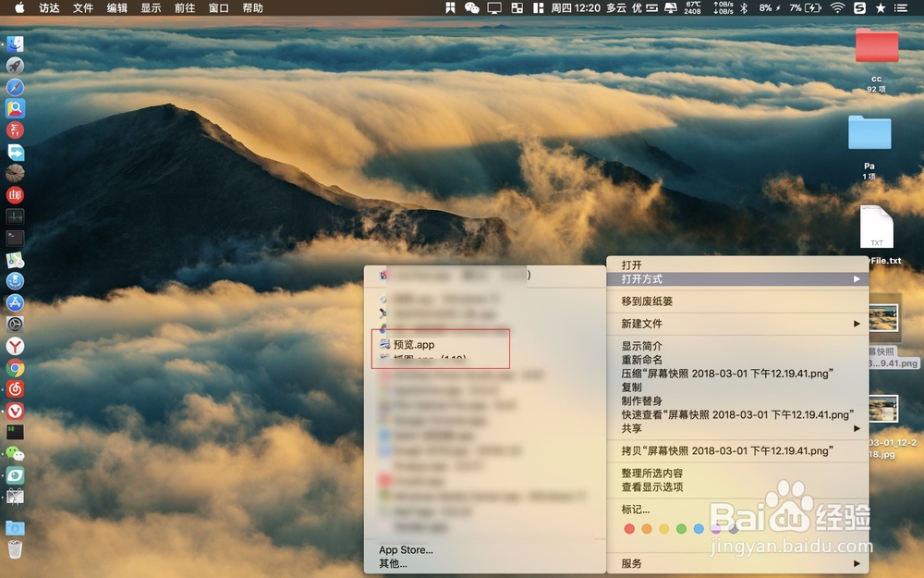Open WeChat from the Dock
This screenshot has height=578, width=924.
point(15,454)
